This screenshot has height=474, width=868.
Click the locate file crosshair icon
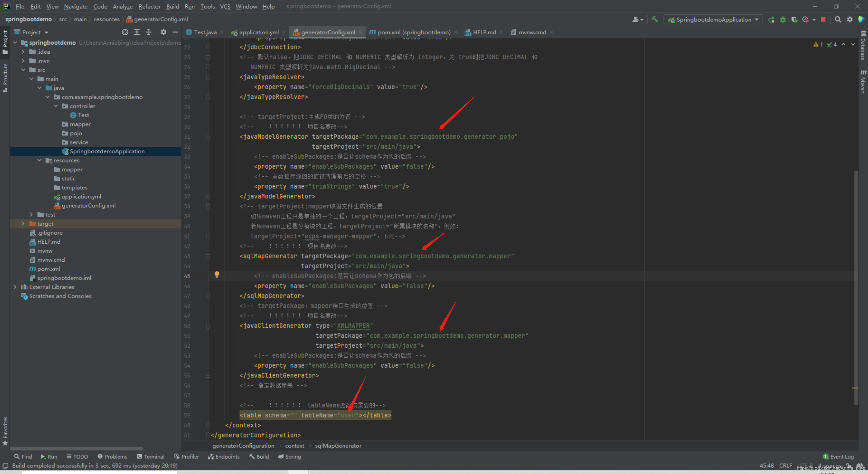[x=125, y=32]
